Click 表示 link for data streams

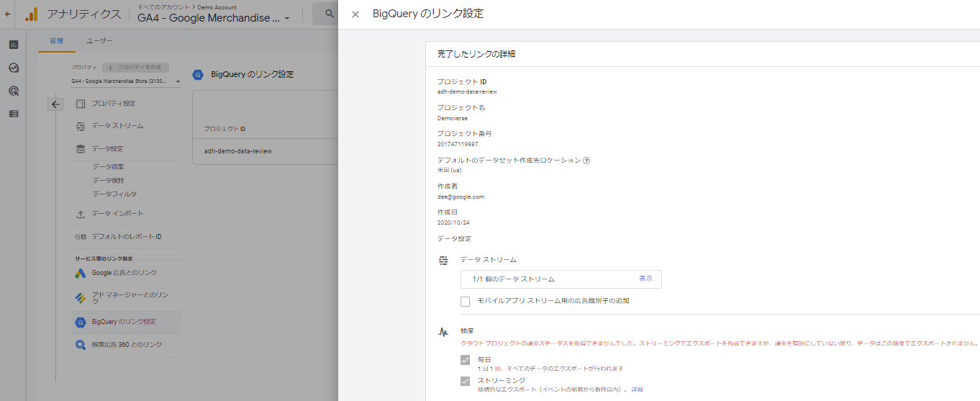(x=645, y=279)
